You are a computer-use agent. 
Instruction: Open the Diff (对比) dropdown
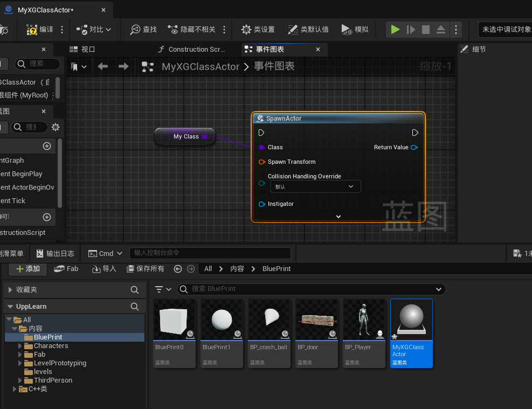coord(94,30)
